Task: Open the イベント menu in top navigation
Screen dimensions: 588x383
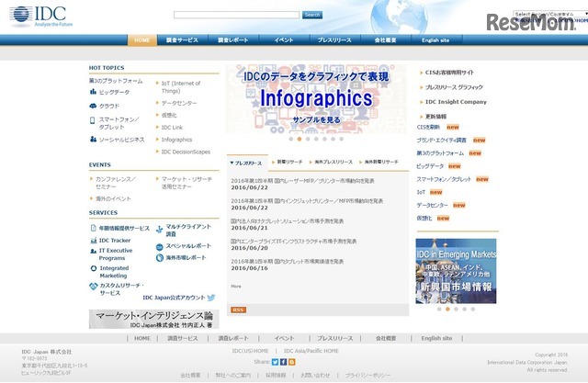Action: [x=284, y=40]
